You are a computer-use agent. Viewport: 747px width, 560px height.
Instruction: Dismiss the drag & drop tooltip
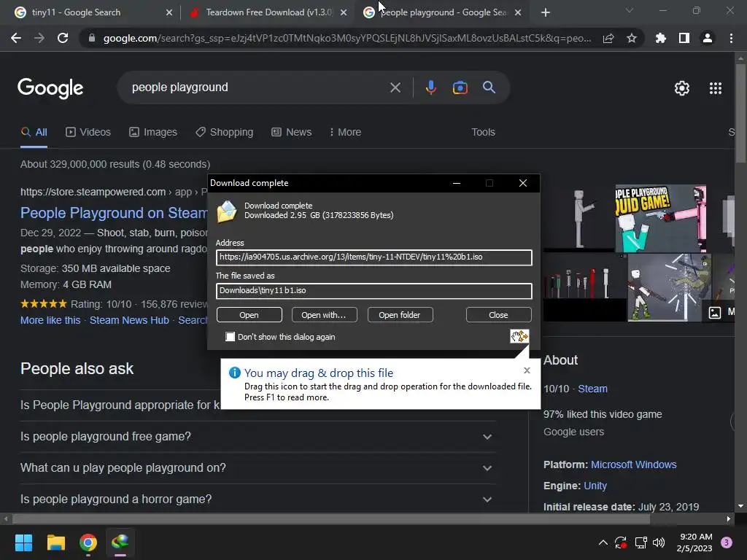coord(527,370)
